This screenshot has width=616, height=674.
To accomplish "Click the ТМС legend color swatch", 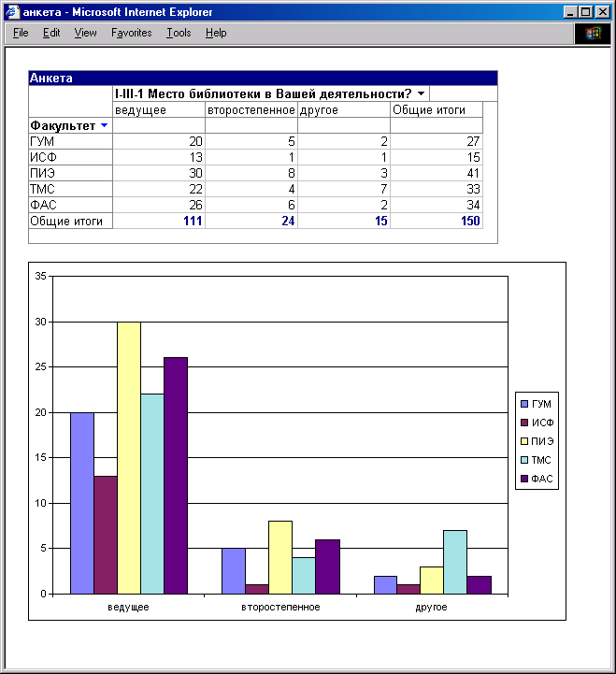I will pos(524,460).
